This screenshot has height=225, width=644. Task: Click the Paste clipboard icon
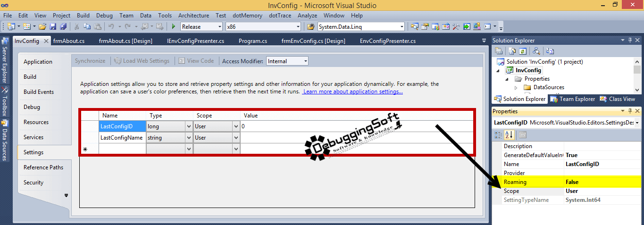point(98,26)
